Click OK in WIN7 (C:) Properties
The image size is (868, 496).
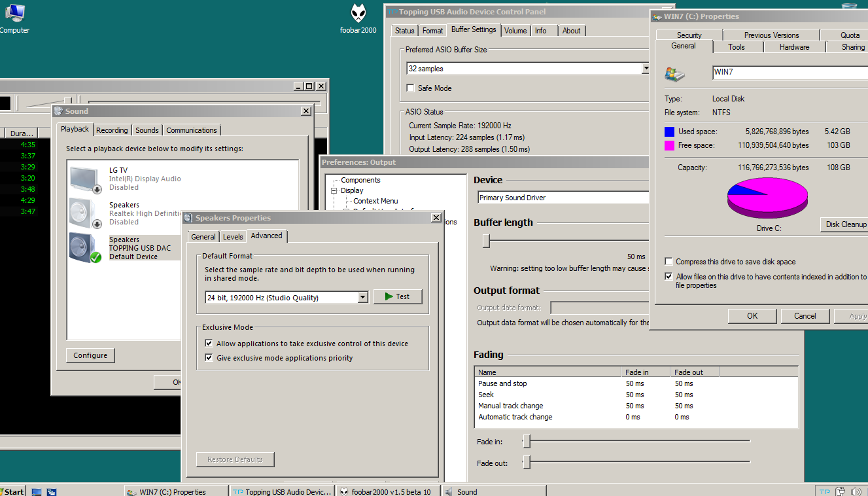(752, 316)
